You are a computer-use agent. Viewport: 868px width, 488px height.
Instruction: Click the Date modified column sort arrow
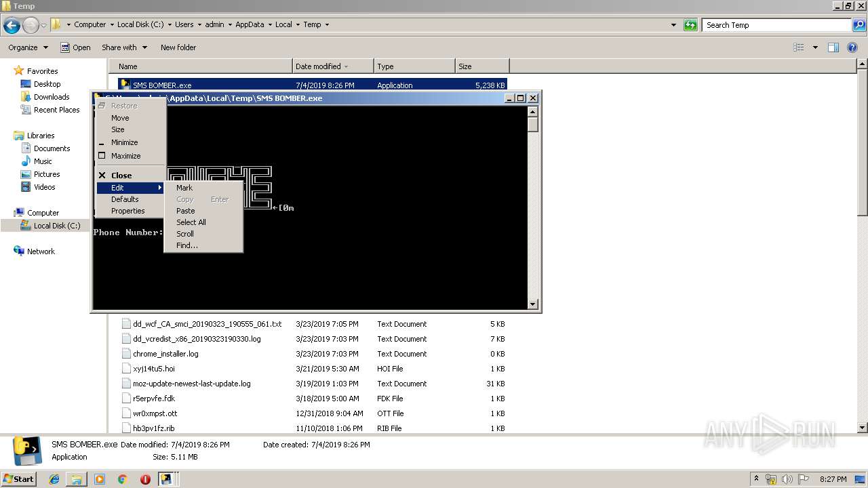[347, 66]
